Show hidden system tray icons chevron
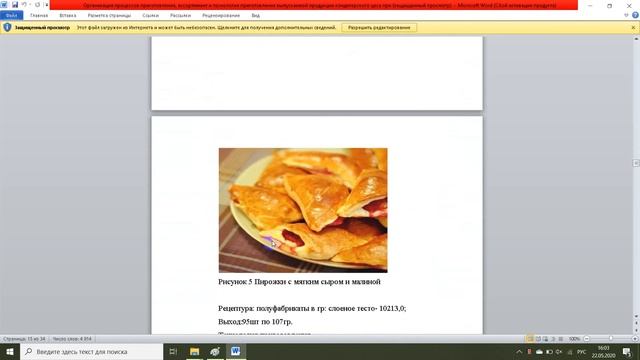Image resolution: width=640 pixels, height=360 pixels. (x=519, y=352)
